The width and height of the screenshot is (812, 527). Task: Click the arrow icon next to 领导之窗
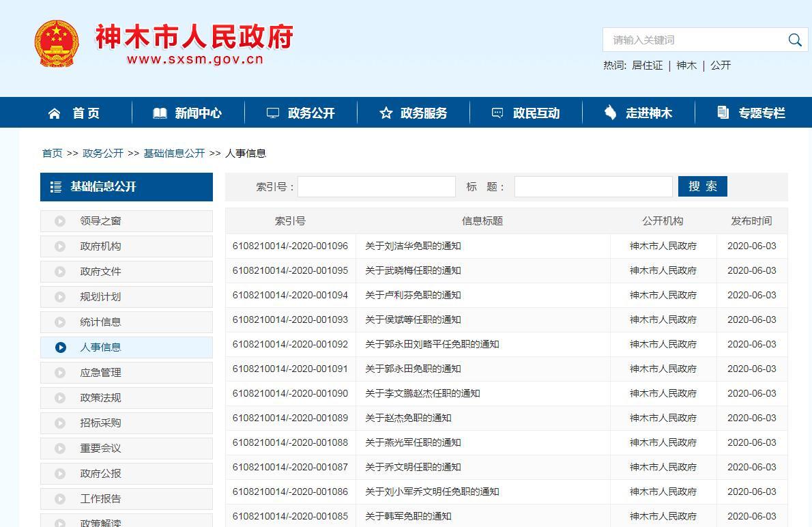click(x=60, y=221)
